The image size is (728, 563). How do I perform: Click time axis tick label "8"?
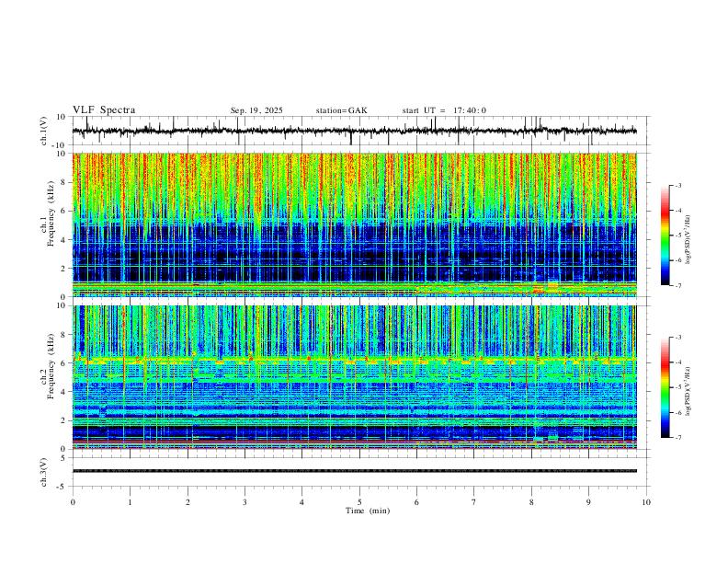pos(531,502)
